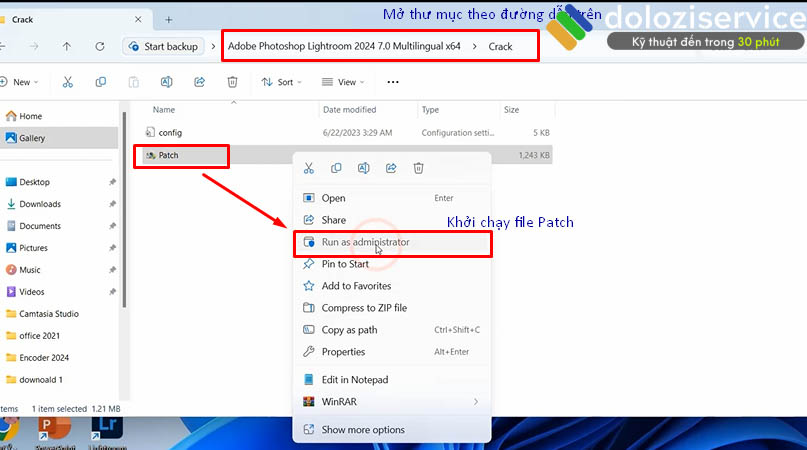Click the Share icon in the Explorer toolbar
Image resolution: width=807 pixels, height=450 pixels.
199,82
